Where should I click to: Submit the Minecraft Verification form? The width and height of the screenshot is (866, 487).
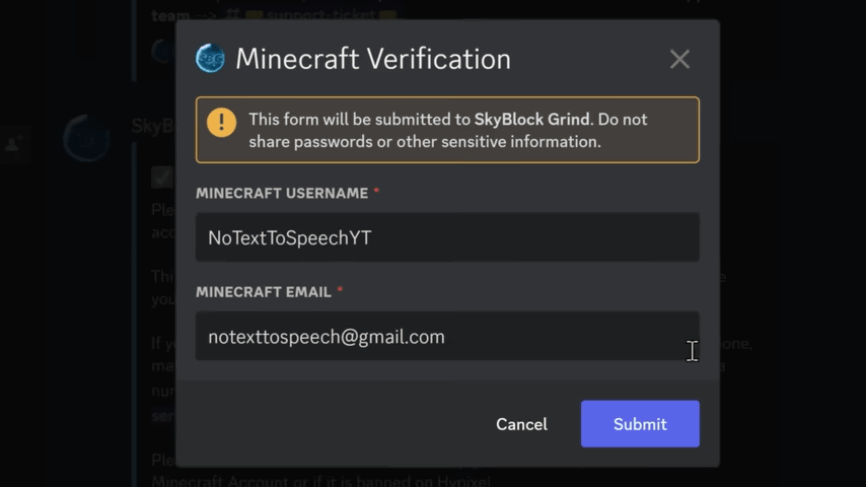tap(640, 424)
